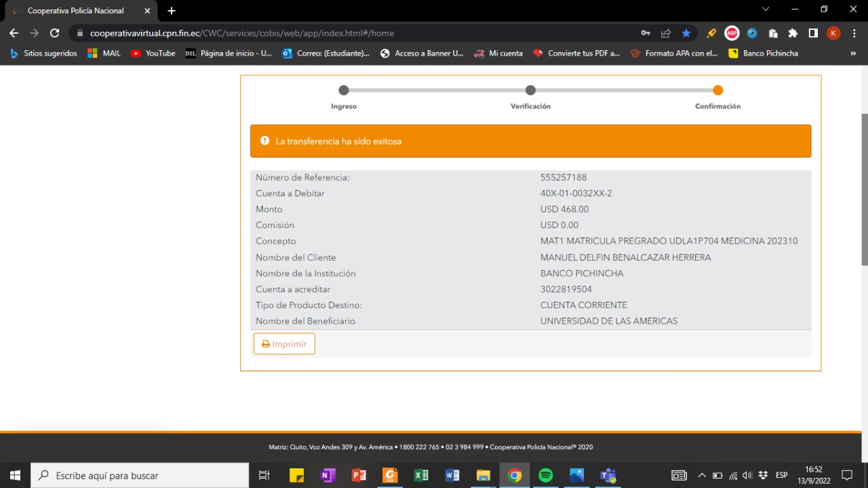This screenshot has width=868, height=488.
Task: Open Spotify from the taskbar
Action: [x=545, y=475]
